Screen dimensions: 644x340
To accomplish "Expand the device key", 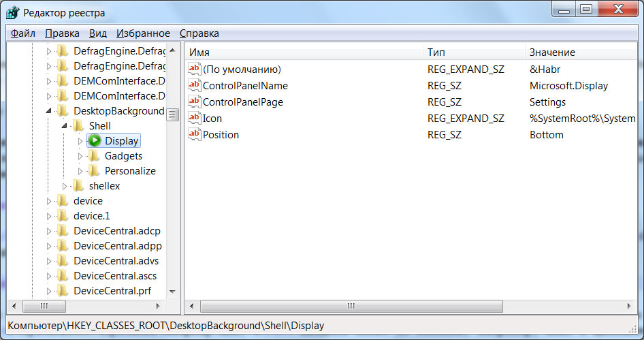I will [x=49, y=201].
